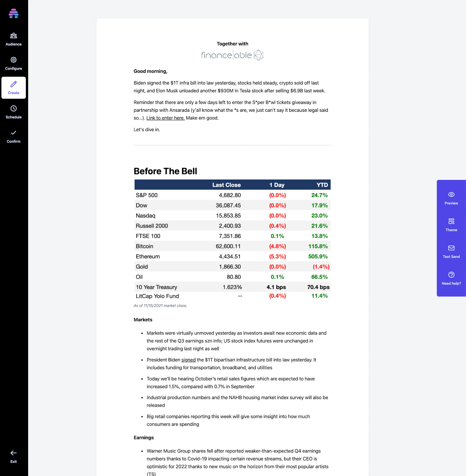Select the 'S&P 500' row label
This screenshot has height=476, width=466.
point(146,195)
